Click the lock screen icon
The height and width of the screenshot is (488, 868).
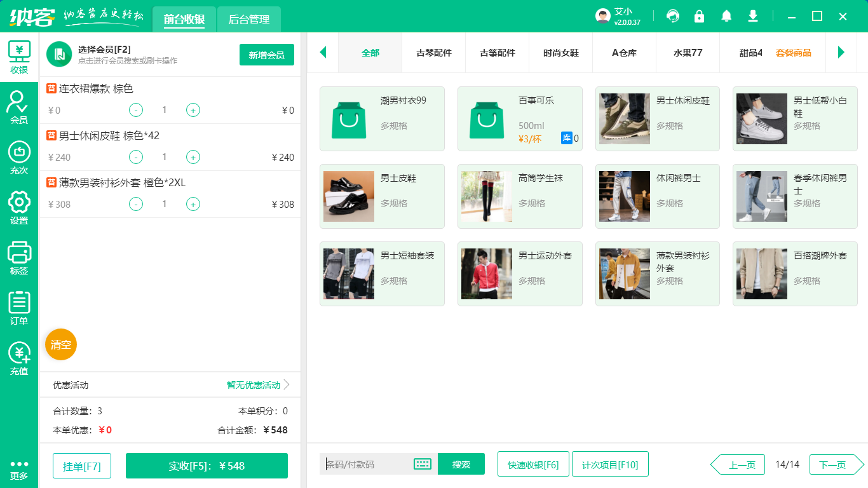699,17
